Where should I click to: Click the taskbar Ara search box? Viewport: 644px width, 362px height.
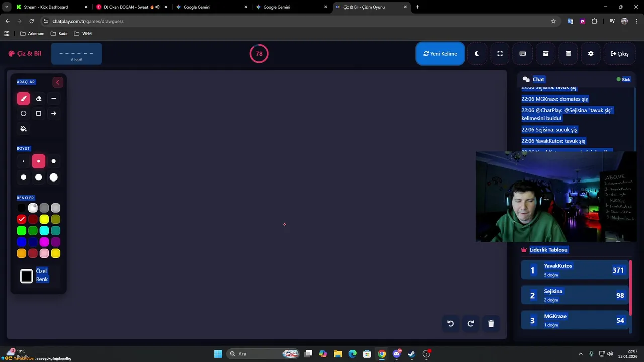[x=264, y=354]
